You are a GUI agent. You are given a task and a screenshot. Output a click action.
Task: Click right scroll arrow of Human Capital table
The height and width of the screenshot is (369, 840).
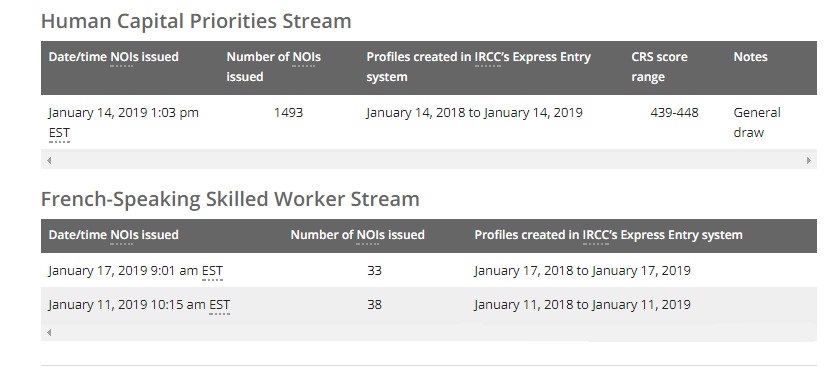(808, 160)
